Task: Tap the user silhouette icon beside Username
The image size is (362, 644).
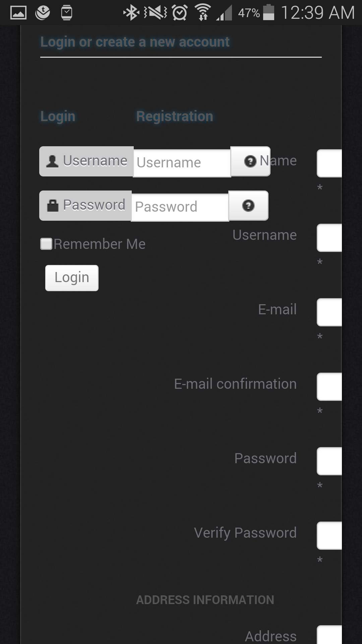Action: [x=52, y=161]
